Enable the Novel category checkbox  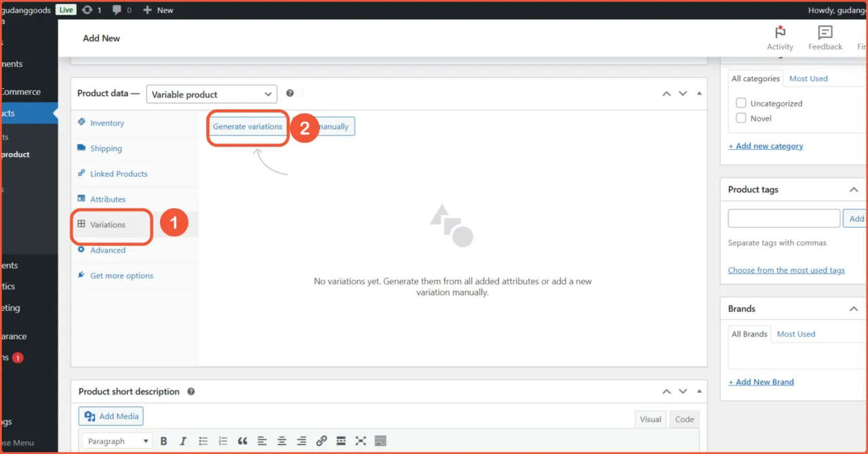(741, 118)
